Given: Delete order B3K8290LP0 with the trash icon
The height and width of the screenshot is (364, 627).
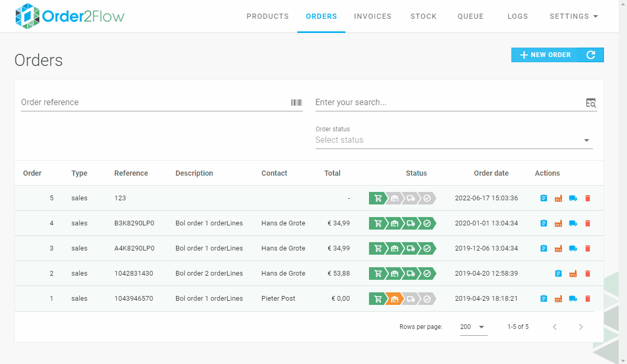Looking at the screenshot, I should point(588,223).
